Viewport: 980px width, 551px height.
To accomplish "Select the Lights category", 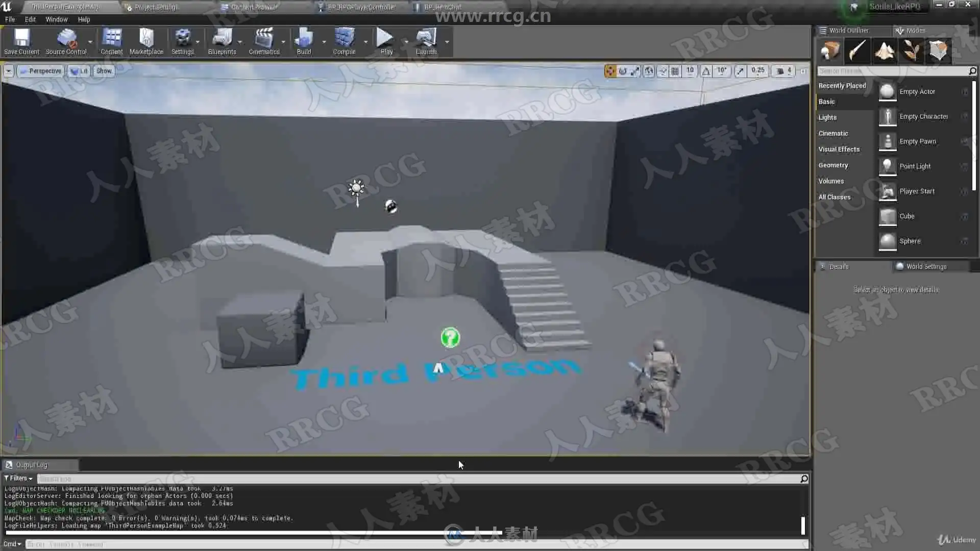I will coord(827,117).
